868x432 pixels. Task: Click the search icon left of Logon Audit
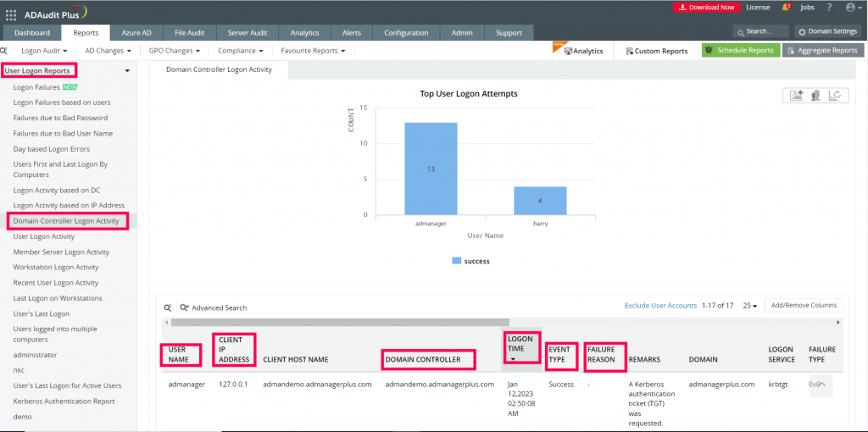pyautogui.click(x=4, y=50)
